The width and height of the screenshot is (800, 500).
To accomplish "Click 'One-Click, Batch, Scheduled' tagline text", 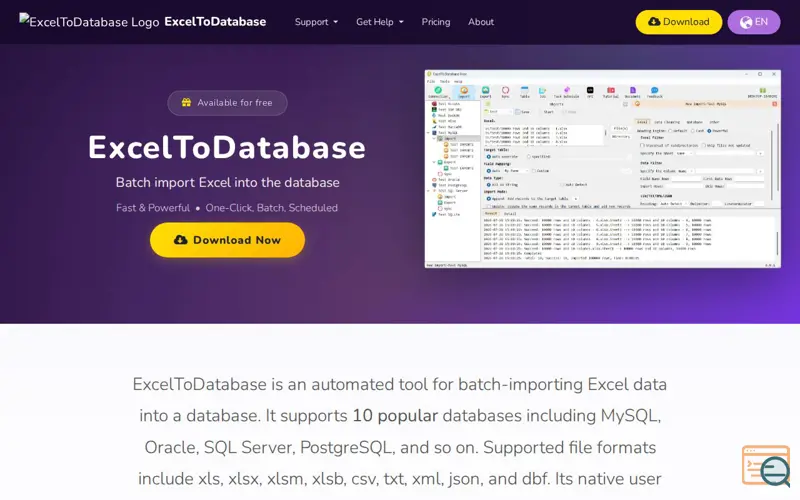I will (x=271, y=208).
